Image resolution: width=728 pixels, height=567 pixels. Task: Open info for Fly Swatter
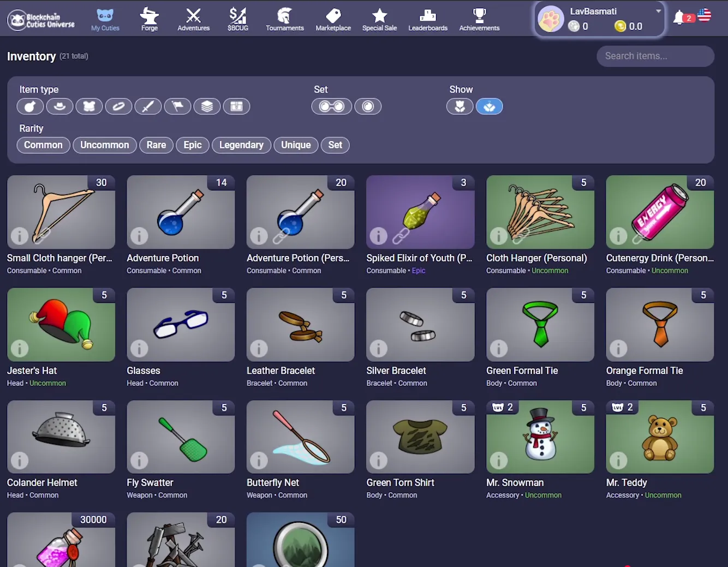point(139,461)
